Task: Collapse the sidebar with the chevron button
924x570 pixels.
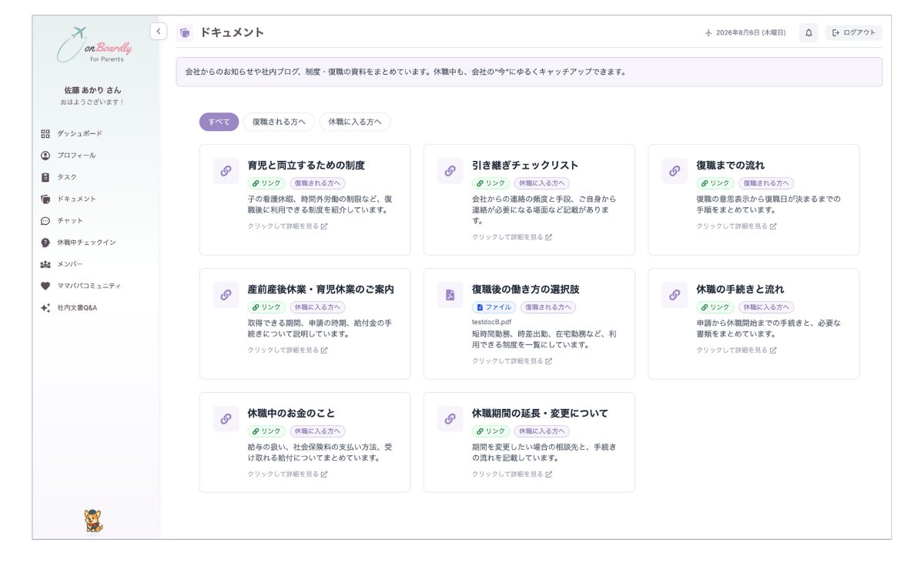Action: (x=158, y=32)
